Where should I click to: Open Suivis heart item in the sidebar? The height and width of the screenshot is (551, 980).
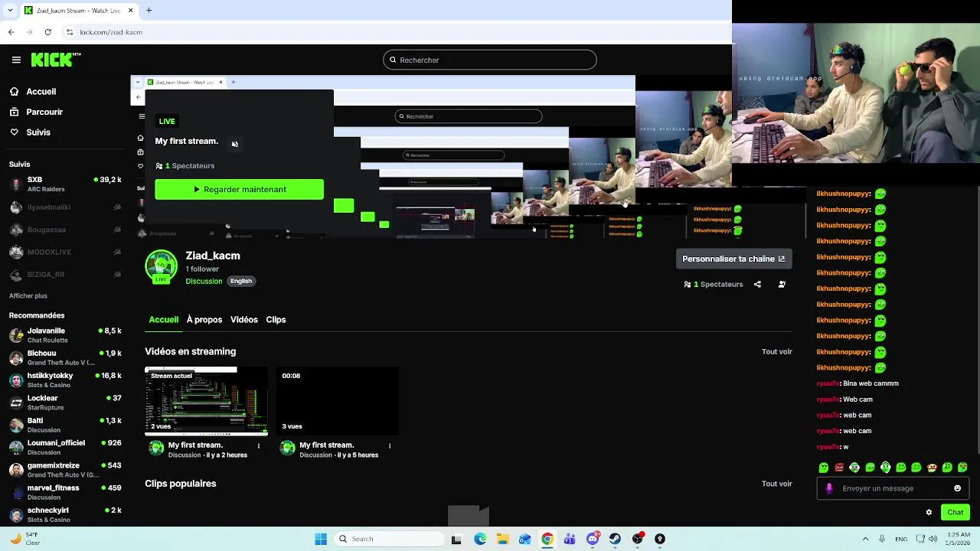(30, 132)
